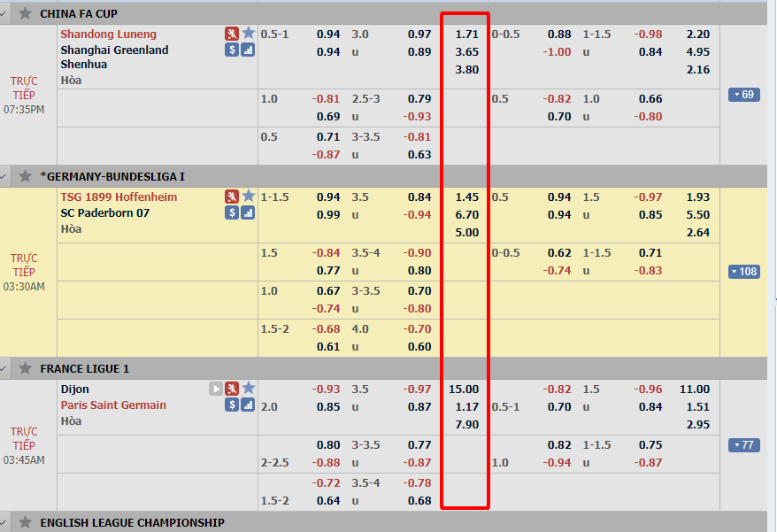Open the SC Paderborn 07 team link
The height and width of the screenshot is (532, 777).
pyautogui.click(x=105, y=213)
